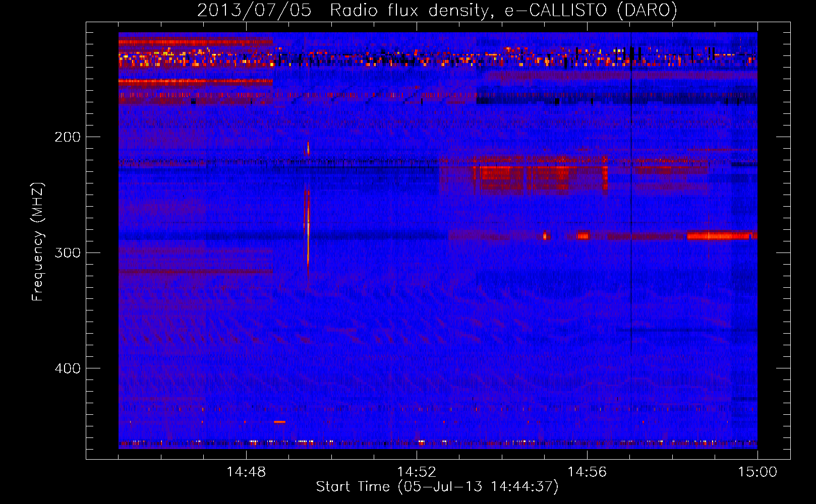
Task: Click the 200 frequency tick label
Action: [68, 137]
